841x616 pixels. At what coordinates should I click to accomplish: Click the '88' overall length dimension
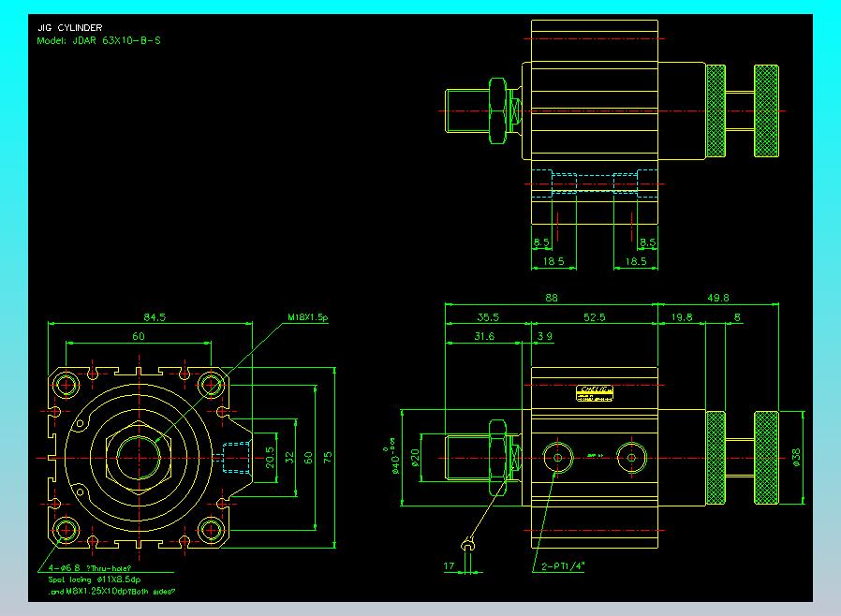[552, 297]
